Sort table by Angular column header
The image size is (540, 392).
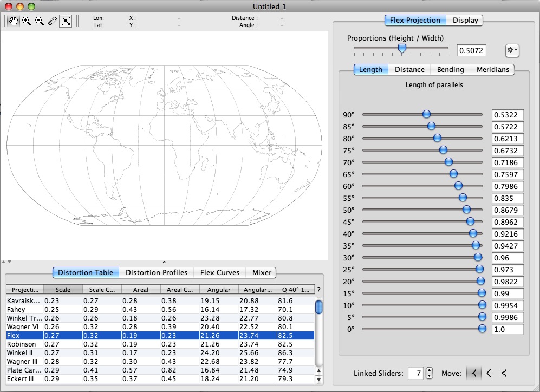tap(219, 290)
